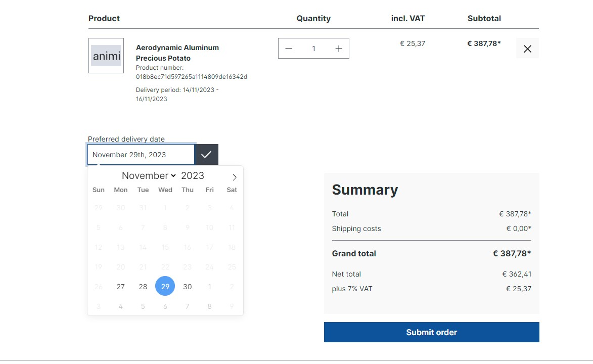
Task: Select the Product column header
Action: tap(104, 18)
